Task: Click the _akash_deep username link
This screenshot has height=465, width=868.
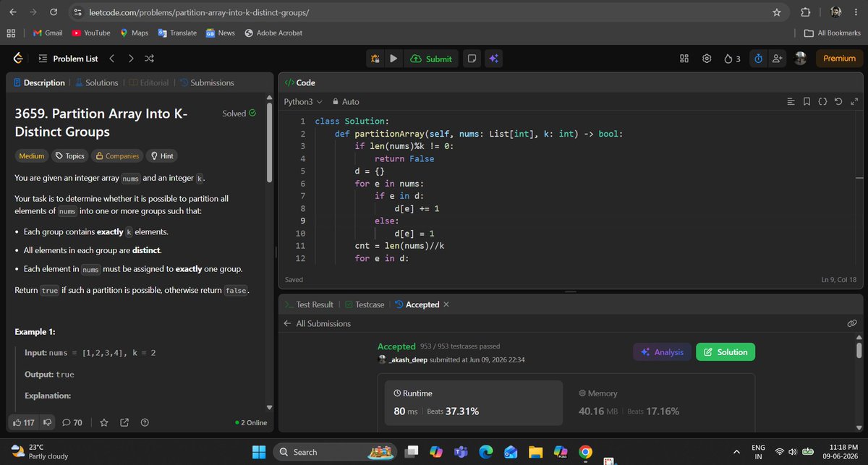Action: pos(409,359)
